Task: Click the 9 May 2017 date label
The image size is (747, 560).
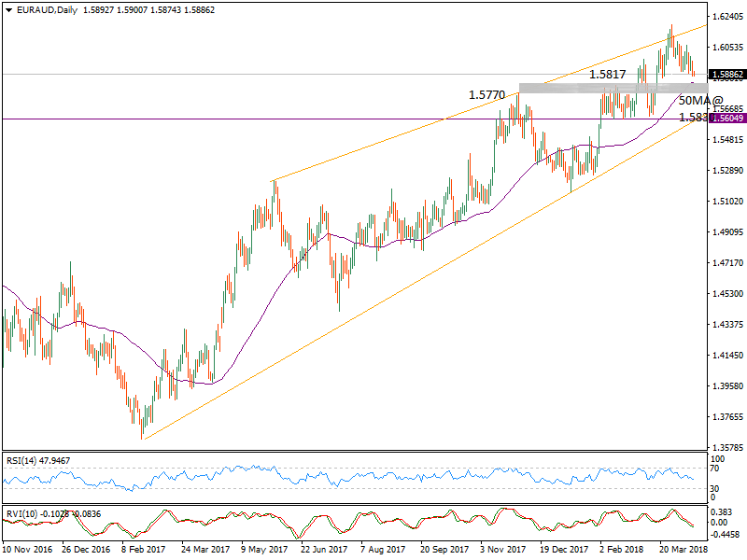Action: point(264,549)
